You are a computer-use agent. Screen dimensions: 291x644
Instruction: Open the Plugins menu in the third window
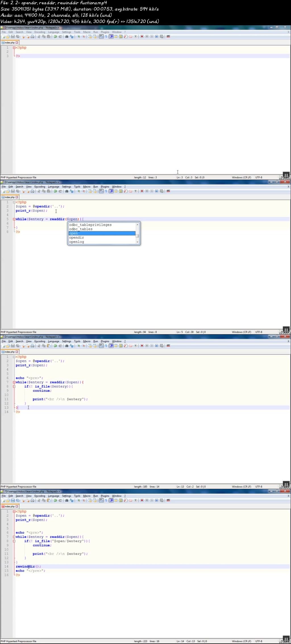(x=105, y=341)
